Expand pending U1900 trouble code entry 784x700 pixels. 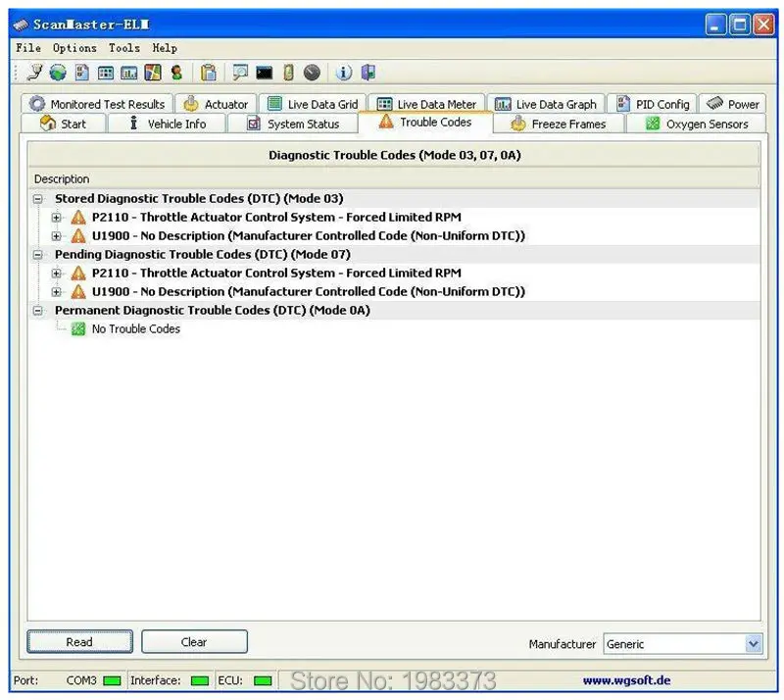[56, 292]
